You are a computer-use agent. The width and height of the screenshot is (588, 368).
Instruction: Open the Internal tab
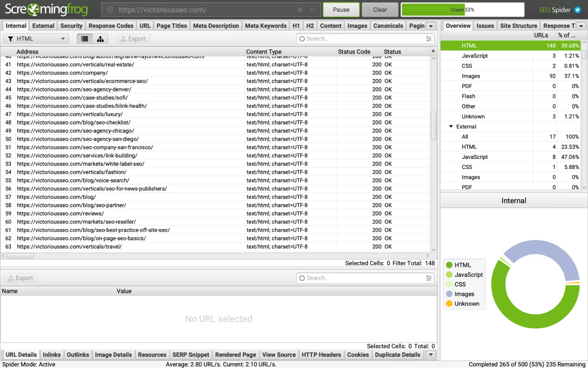coord(16,26)
